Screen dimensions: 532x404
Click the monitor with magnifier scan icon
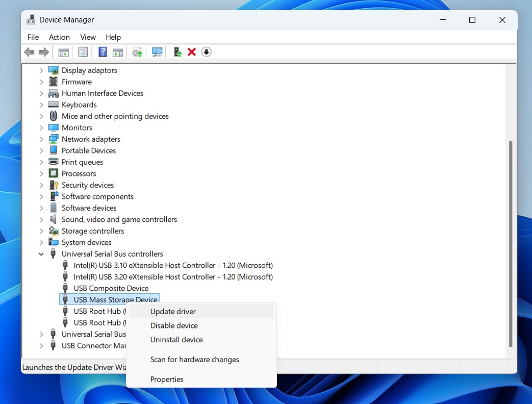[x=157, y=52]
